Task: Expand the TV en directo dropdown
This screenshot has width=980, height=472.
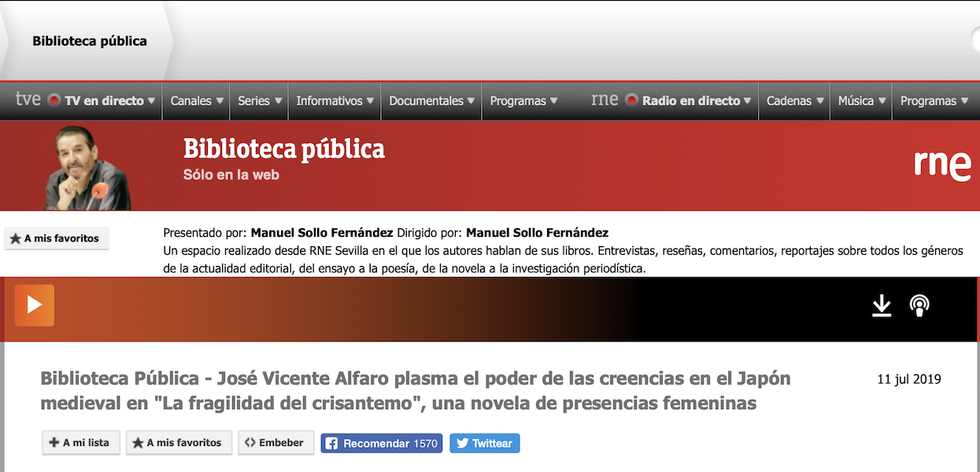Action: click(x=109, y=101)
